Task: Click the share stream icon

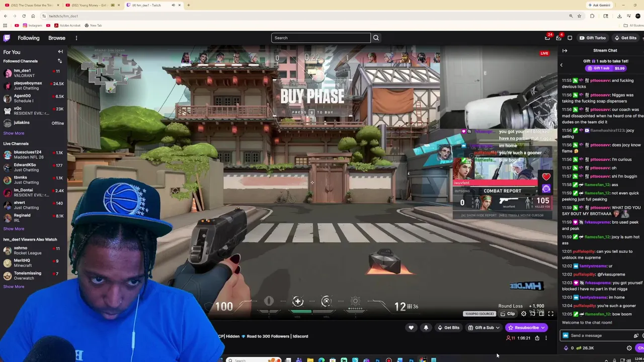Action: click(x=537, y=338)
